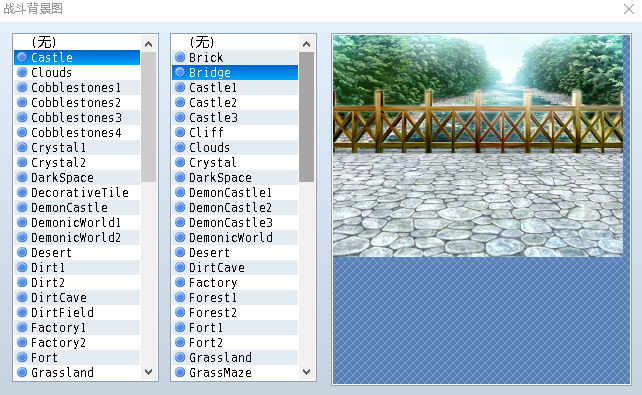642x395 pixels.
Task: Pick DemonCastle3 entry
Action: pyautogui.click(x=235, y=223)
